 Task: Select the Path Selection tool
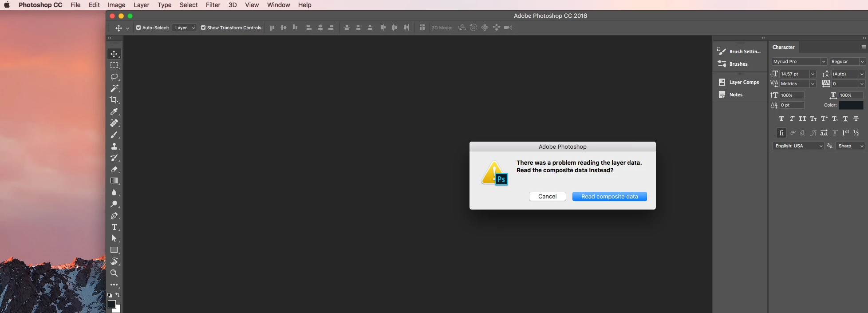tap(114, 238)
